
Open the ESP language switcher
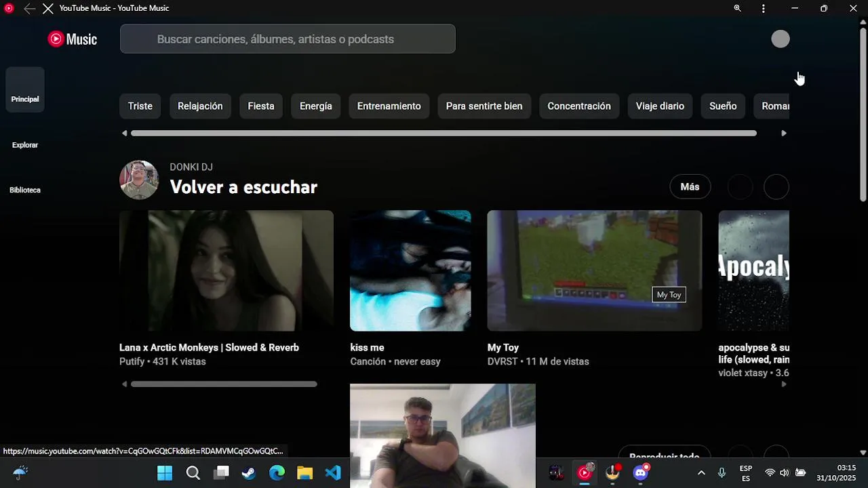click(746, 473)
